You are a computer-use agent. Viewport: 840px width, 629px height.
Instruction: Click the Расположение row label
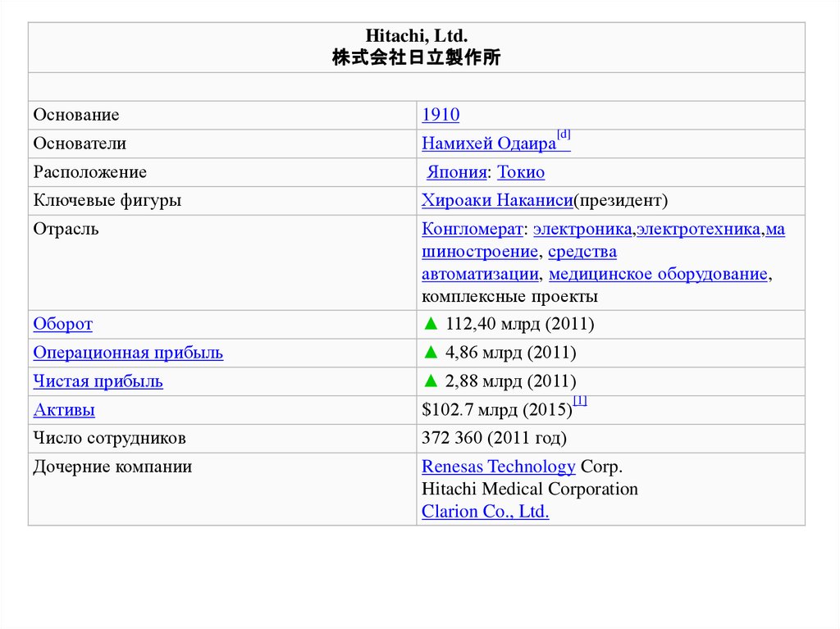[90, 172]
